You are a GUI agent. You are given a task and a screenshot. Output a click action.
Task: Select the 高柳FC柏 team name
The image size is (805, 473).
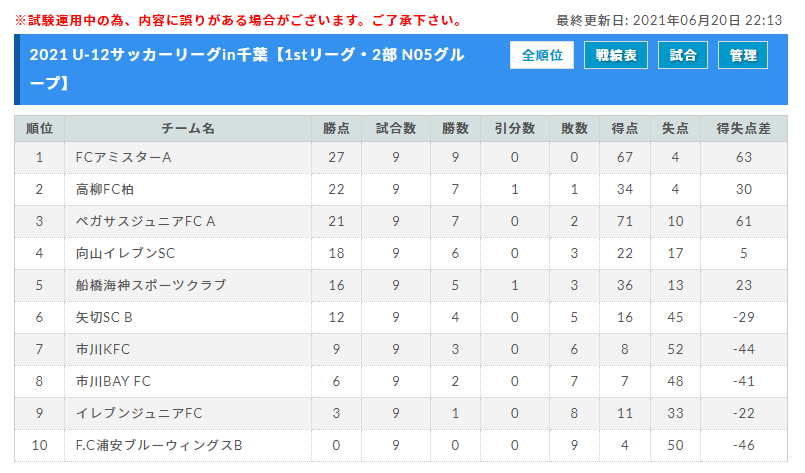pos(105,190)
